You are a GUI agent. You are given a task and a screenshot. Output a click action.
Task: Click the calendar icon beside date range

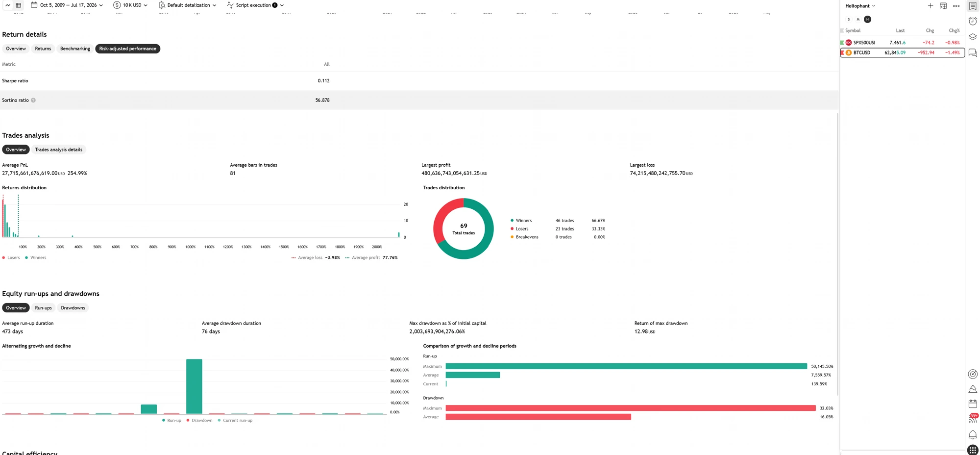[x=34, y=5]
